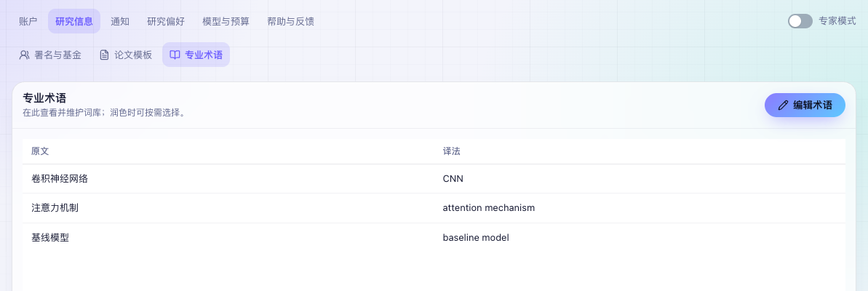This screenshot has width=868, height=291.
Task: Toggle the 专家模式 switch
Action: 800,22
